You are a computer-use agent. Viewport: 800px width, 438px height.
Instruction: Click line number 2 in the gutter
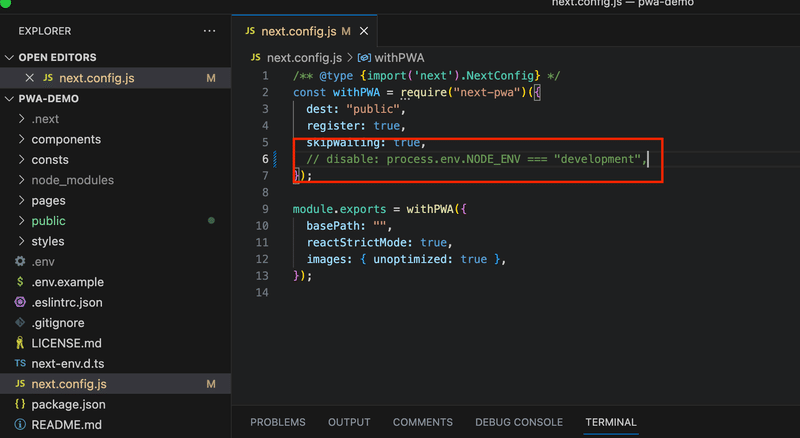[265, 92]
